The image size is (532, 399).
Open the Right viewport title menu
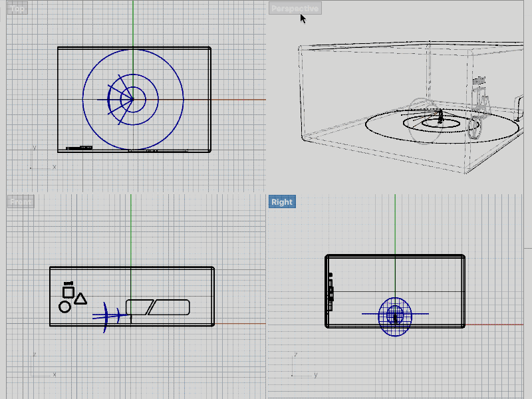tap(281, 201)
